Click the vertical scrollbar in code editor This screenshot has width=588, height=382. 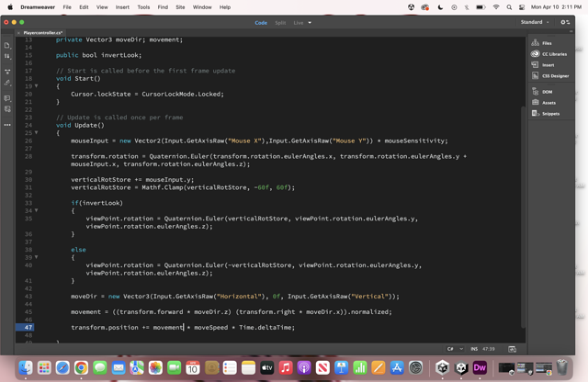[x=523, y=218]
